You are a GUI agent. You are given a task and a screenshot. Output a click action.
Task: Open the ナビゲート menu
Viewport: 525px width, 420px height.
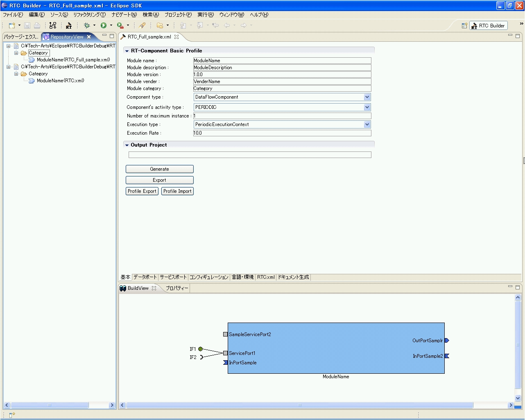pos(124,15)
